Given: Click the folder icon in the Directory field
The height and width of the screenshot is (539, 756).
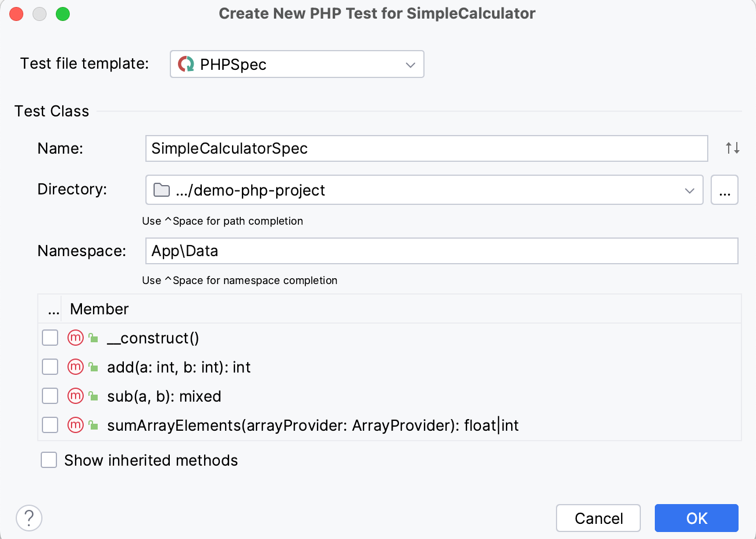Looking at the screenshot, I should pyautogui.click(x=161, y=189).
